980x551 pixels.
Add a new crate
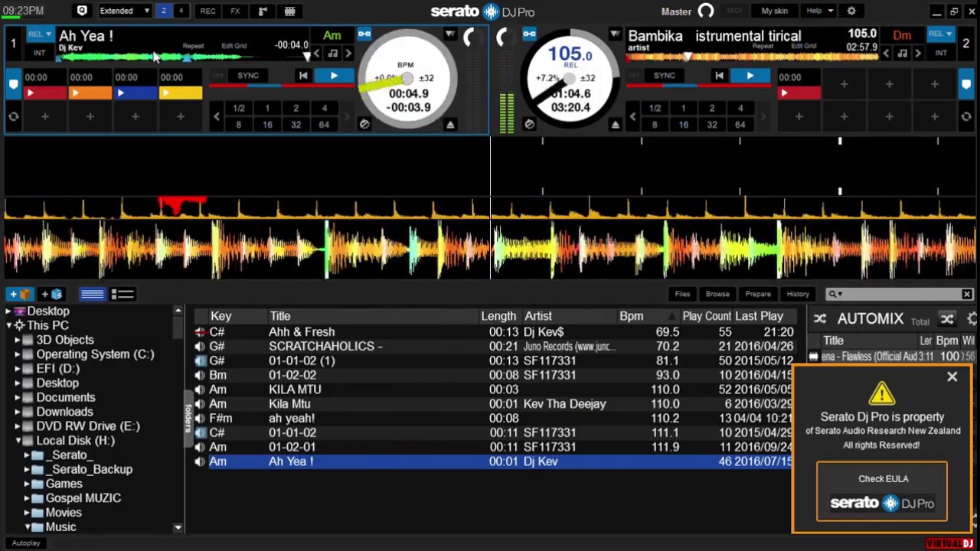tap(21, 294)
